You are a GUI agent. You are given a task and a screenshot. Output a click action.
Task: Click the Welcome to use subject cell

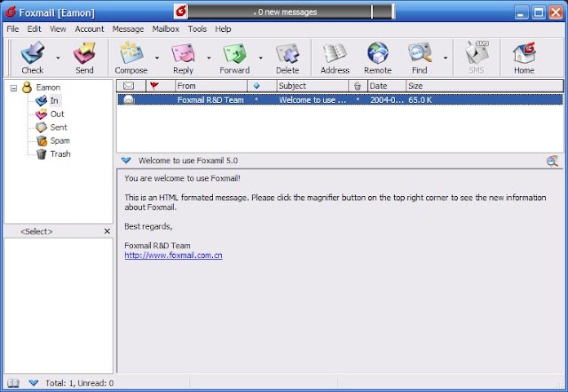point(312,100)
